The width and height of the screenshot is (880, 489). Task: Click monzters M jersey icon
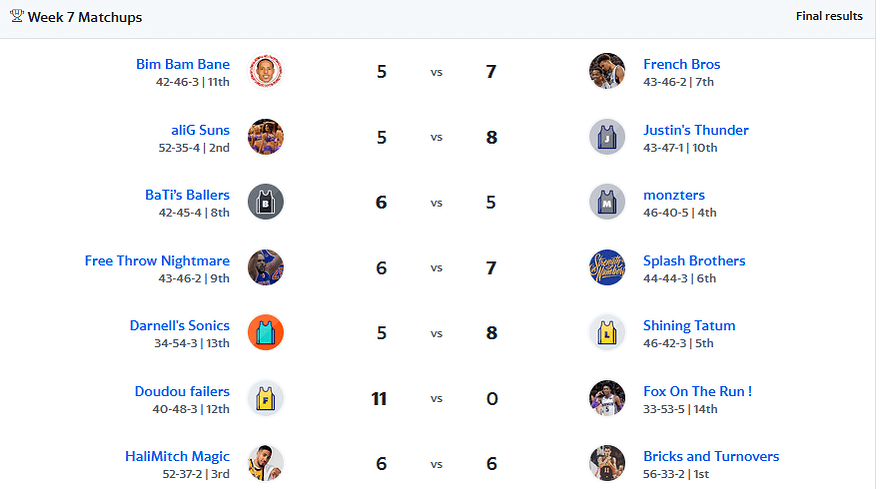607,202
